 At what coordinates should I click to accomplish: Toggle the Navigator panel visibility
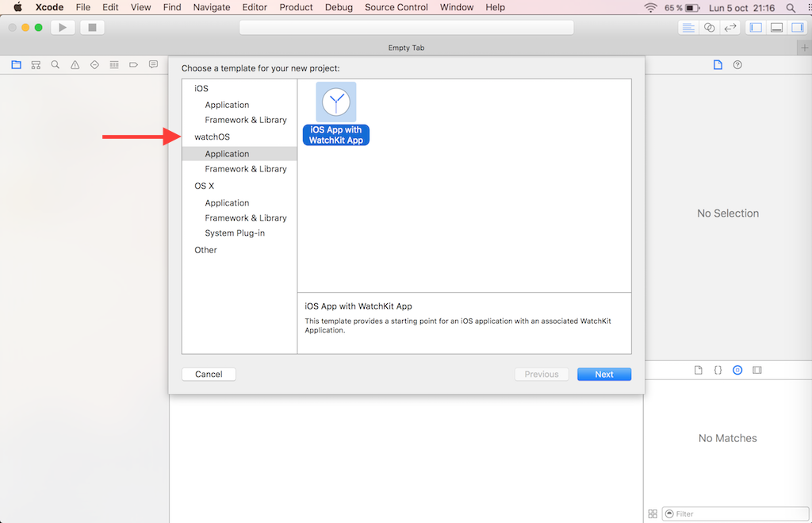pos(756,28)
